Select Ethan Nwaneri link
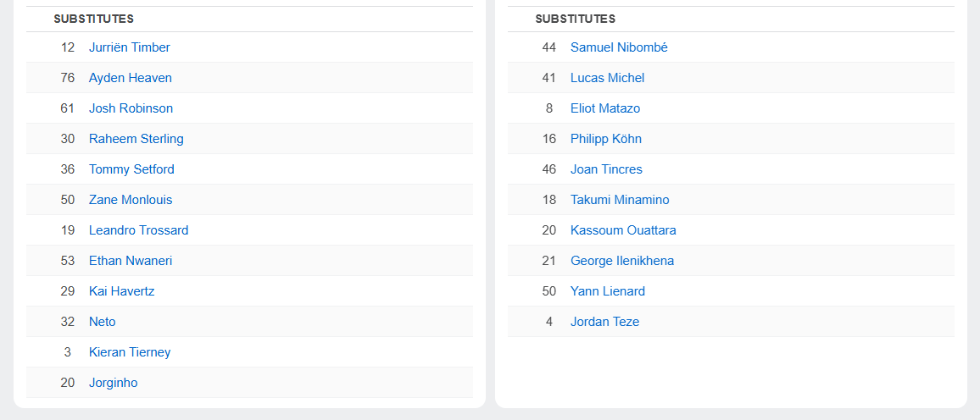The height and width of the screenshot is (420, 980). [x=130, y=261]
